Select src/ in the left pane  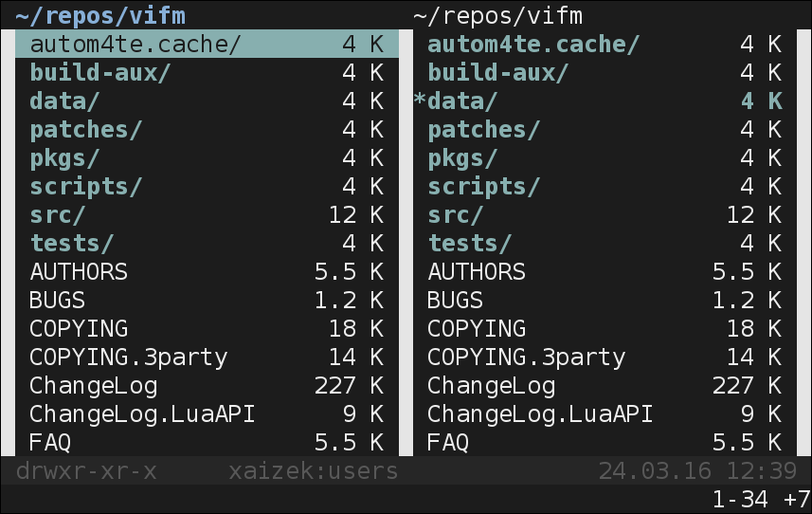[208, 214]
